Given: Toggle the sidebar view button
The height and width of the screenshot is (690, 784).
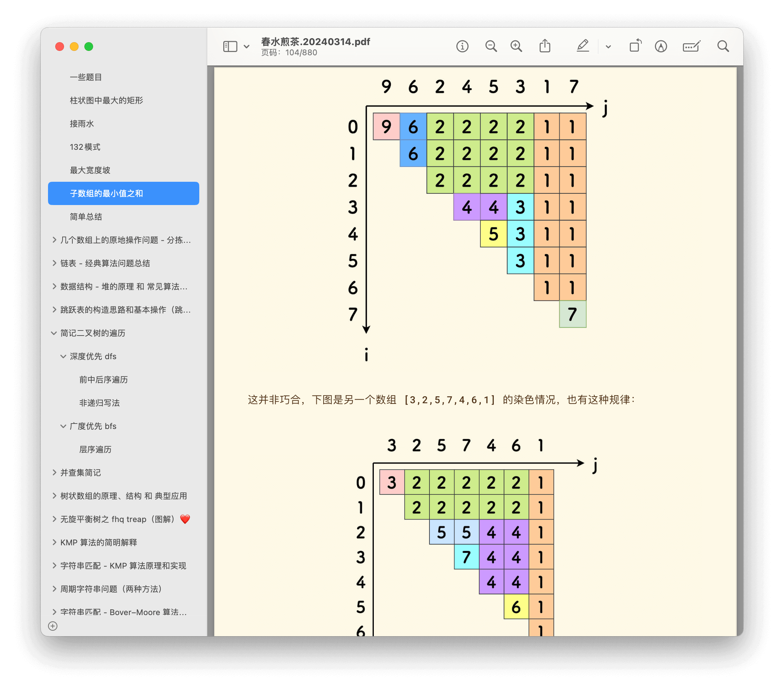Looking at the screenshot, I should pos(230,47).
